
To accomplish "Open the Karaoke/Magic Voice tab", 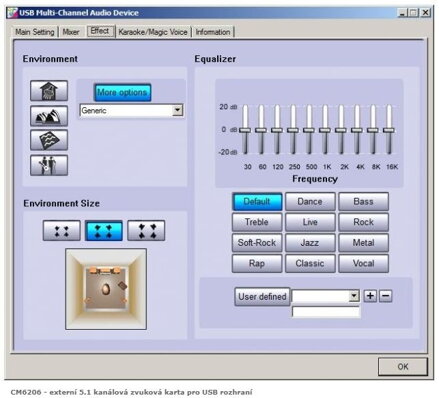I will click(153, 32).
